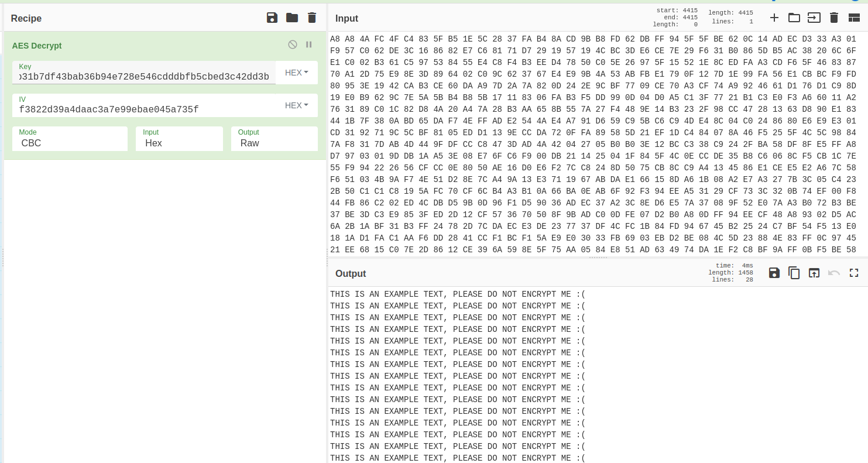Open the Key format HEX dropdown

click(x=296, y=73)
